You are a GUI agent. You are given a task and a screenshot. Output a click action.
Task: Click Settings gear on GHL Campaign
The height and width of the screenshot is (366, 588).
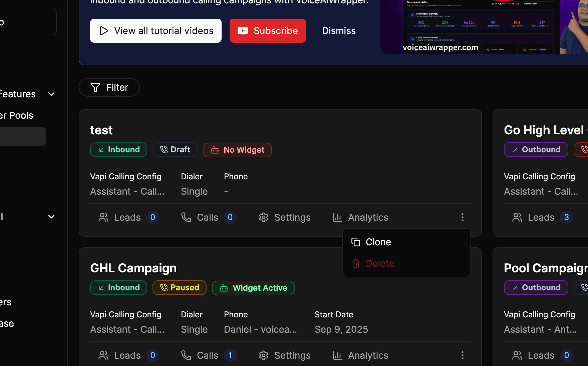(285, 355)
